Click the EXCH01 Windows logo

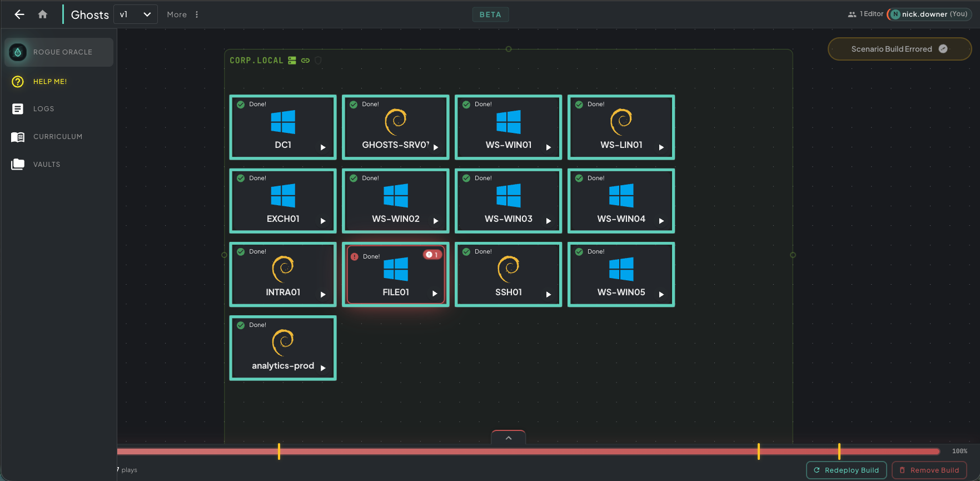coord(283,196)
